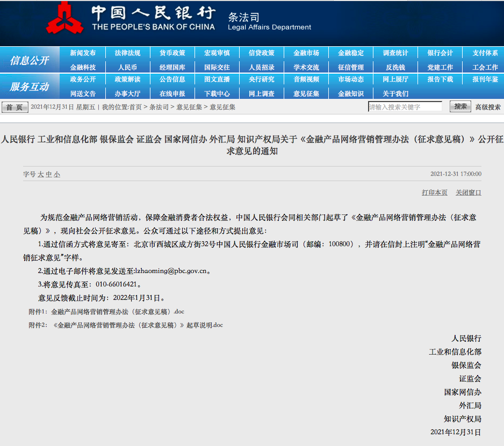Set font size to 大 (large)
The image size is (504, 446).
tap(41, 175)
